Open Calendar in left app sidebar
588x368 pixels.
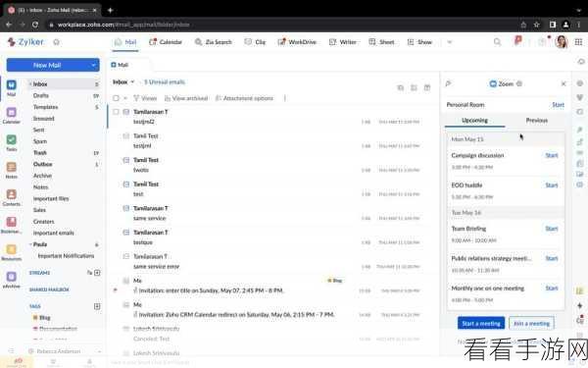[x=11, y=115]
